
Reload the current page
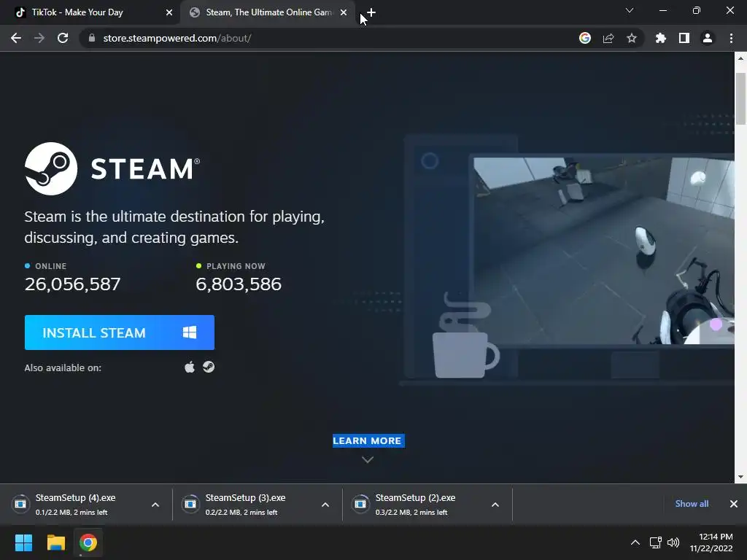point(63,38)
